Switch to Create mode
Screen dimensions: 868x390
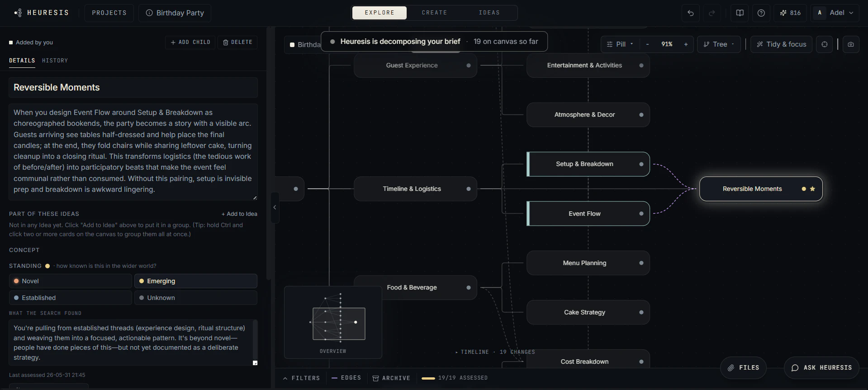point(434,13)
